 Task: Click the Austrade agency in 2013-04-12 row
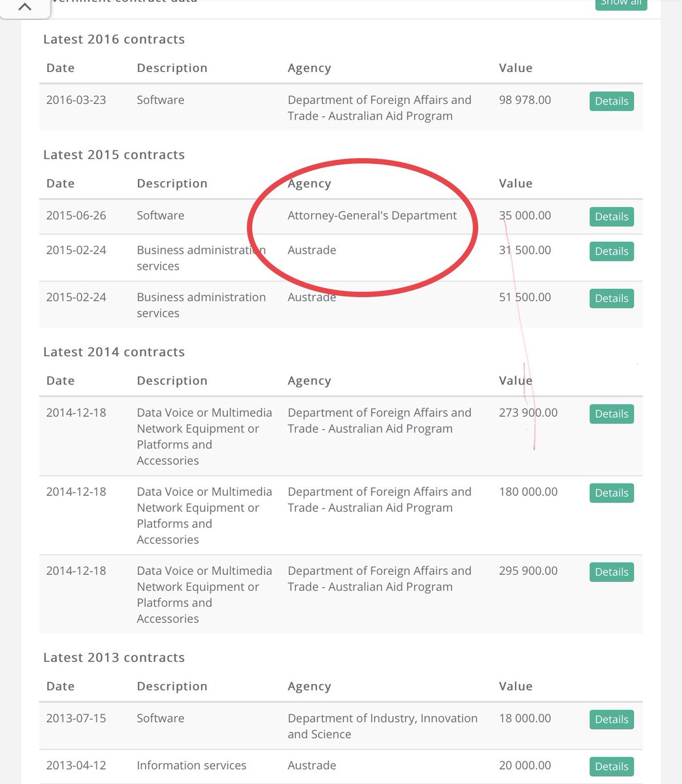312,765
